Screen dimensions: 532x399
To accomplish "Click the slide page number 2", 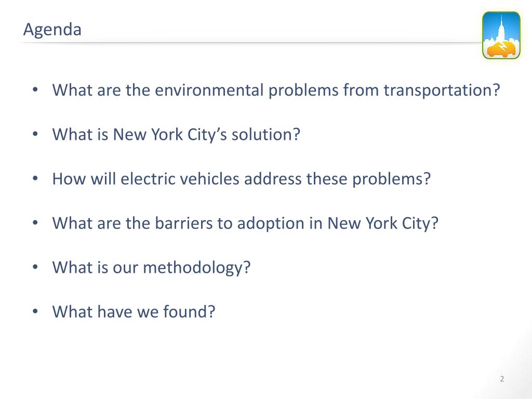I will [502, 379].
